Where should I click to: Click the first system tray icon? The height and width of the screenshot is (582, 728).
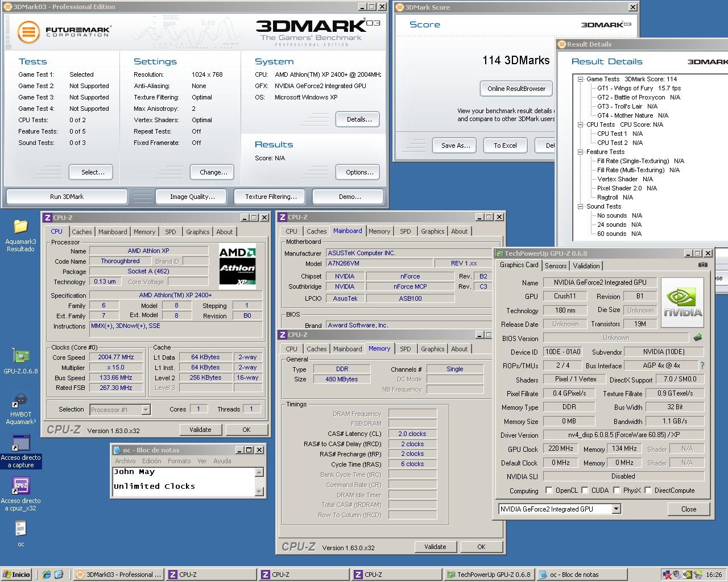click(667, 575)
